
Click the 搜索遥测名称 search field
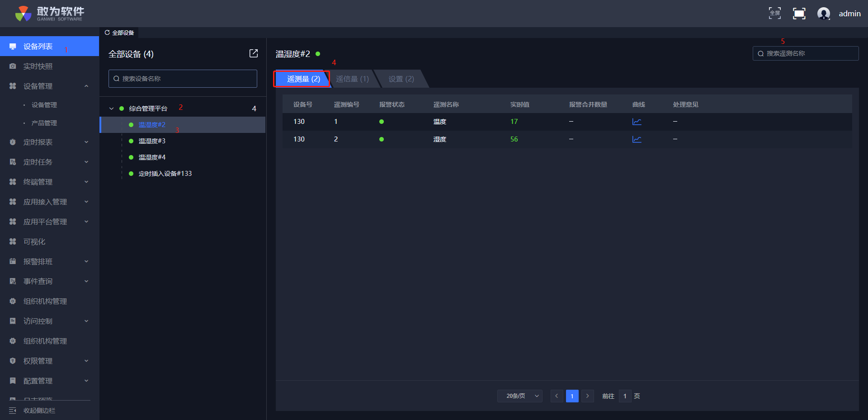coord(809,53)
